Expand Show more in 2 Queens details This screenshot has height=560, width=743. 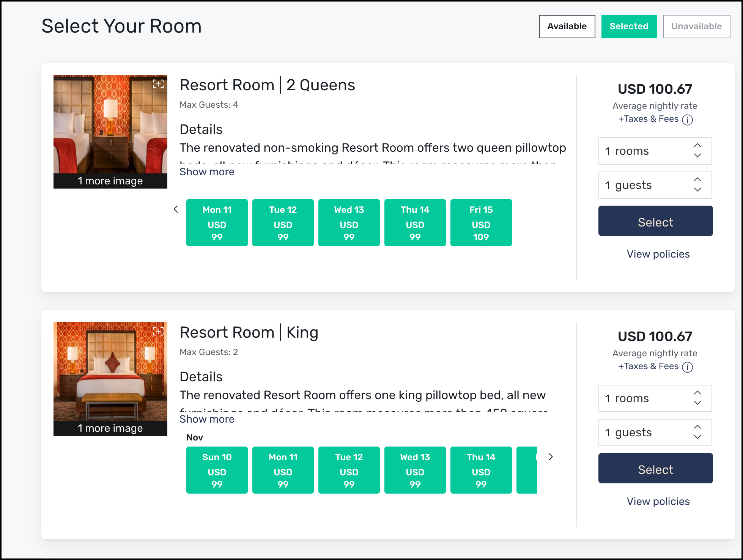207,172
